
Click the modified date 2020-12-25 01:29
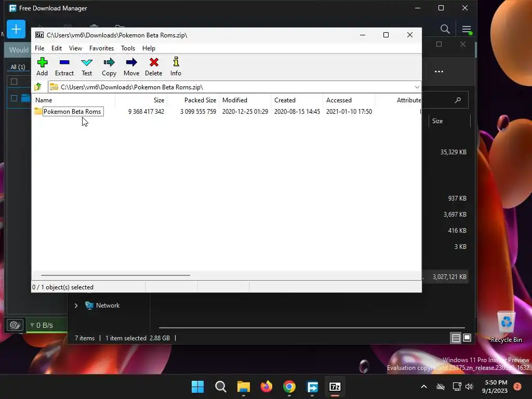tap(245, 112)
